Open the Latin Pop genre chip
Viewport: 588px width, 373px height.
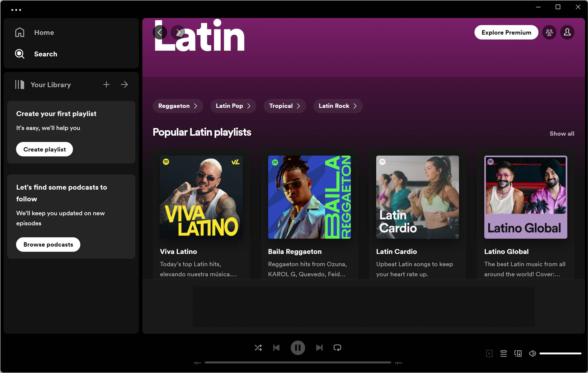pos(233,106)
